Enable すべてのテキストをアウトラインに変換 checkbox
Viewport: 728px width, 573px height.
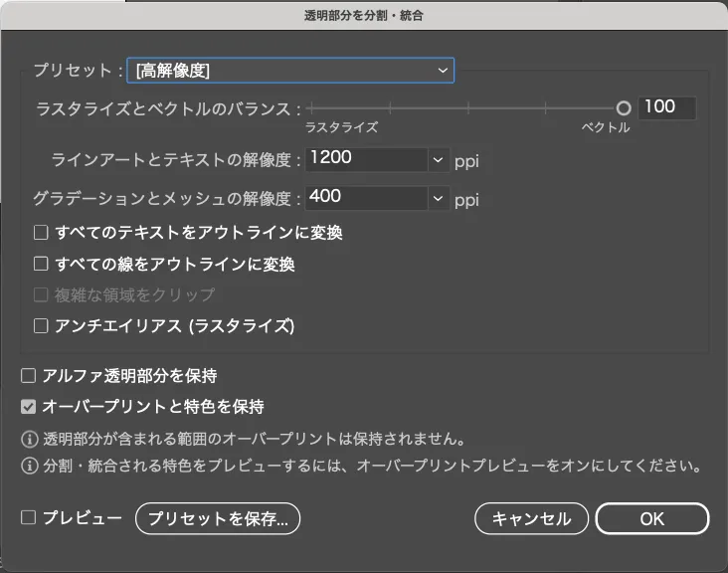click(41, 233)
